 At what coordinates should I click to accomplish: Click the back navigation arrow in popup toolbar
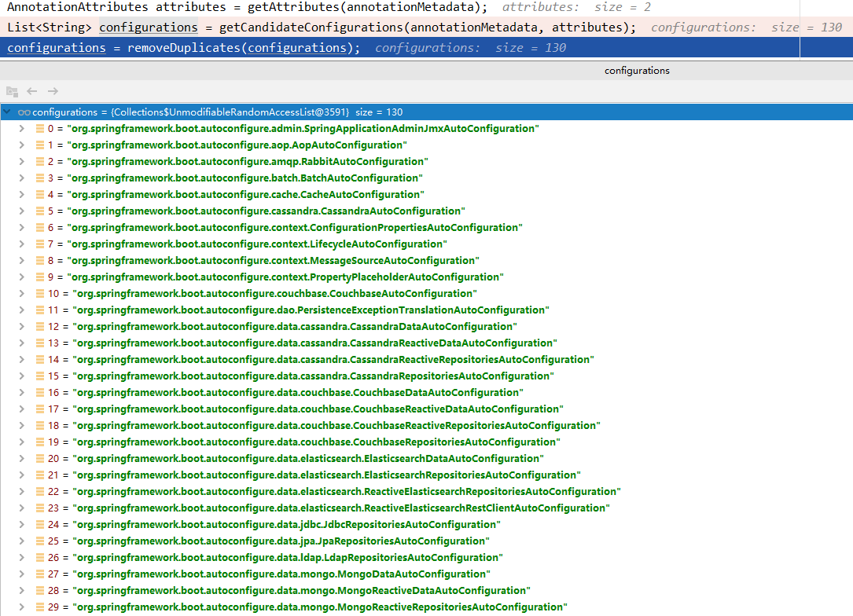tap(32, 91)
